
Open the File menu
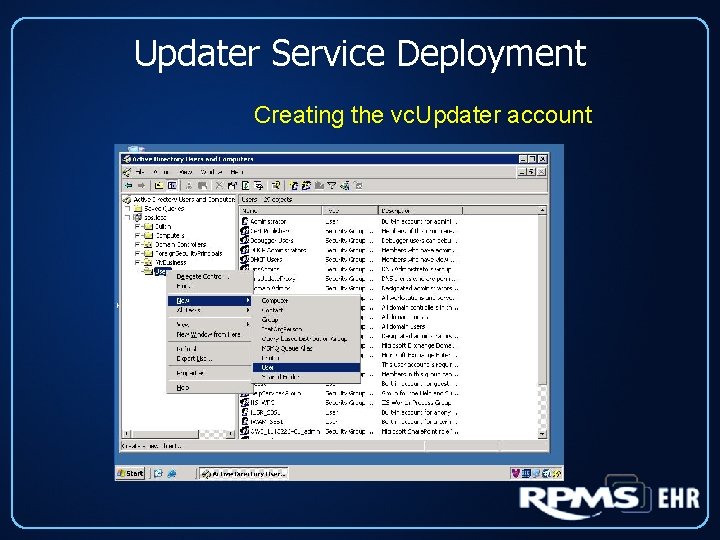pos(140,172)
